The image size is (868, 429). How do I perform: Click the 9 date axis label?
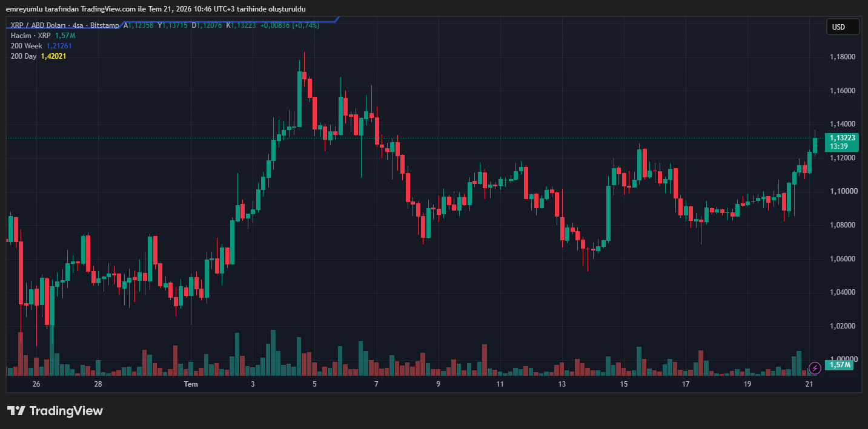coord(438,384)
